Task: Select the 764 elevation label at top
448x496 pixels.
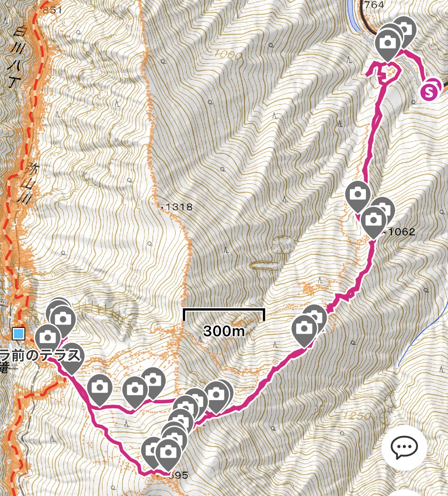Action: (374, 5)
